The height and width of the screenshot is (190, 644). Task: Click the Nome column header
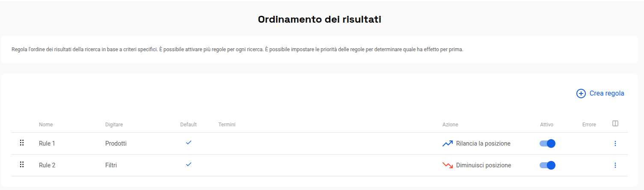pyautogui.click(x=46, y=125)
